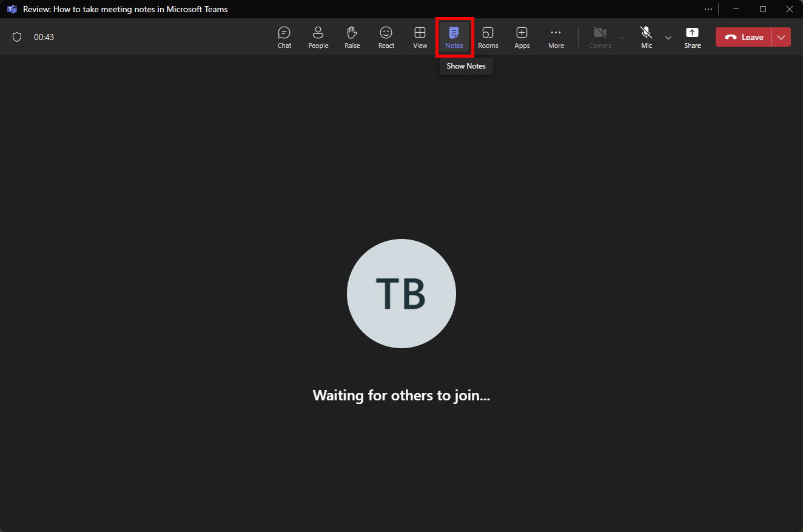
Task: Add Apps to the meeting
Action: coord(522,37)
